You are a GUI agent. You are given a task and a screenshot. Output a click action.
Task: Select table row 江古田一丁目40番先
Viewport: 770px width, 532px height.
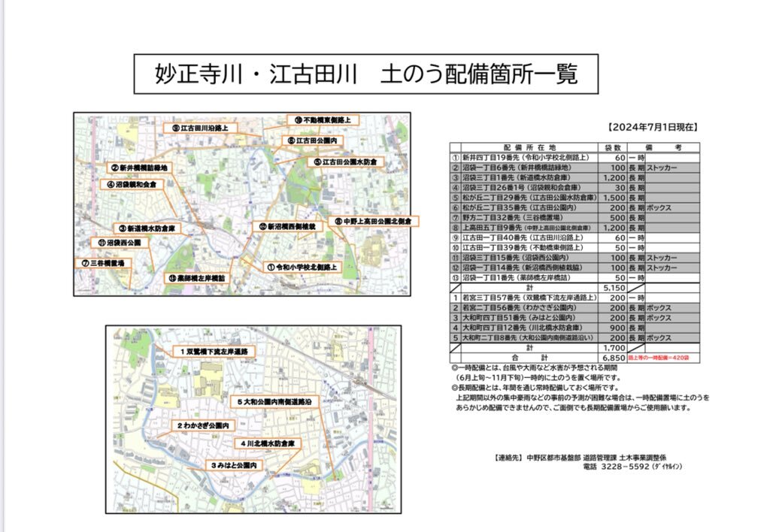point(574,237)
